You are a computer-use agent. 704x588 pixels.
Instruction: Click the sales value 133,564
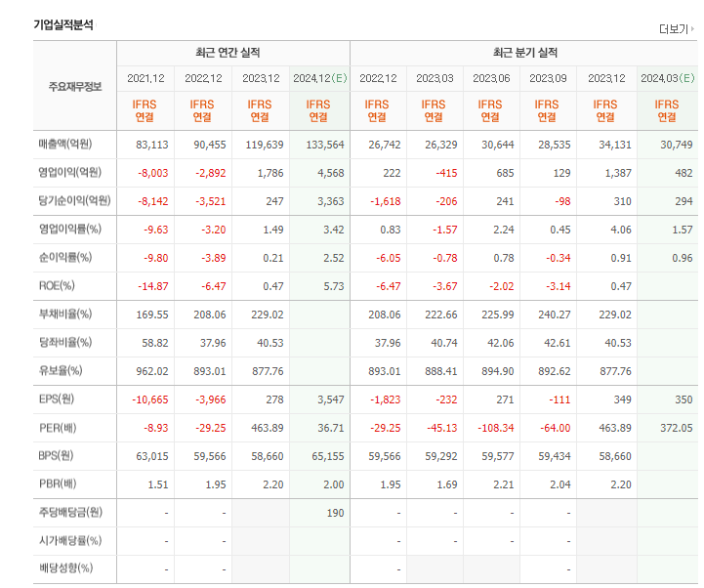[325, 146]
